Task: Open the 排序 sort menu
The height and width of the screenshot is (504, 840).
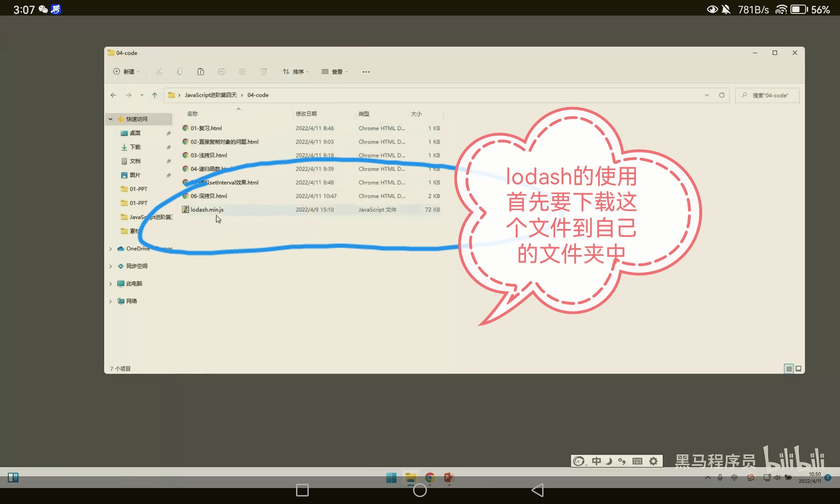Action: click(x=296, y=72)
